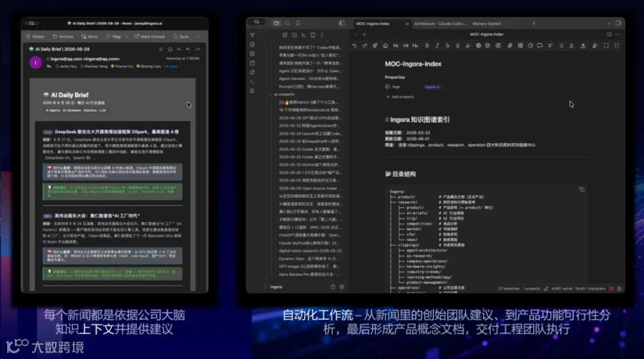Sync the mailbox in mail window
644x359 pixels.
(x=181, y=36)
